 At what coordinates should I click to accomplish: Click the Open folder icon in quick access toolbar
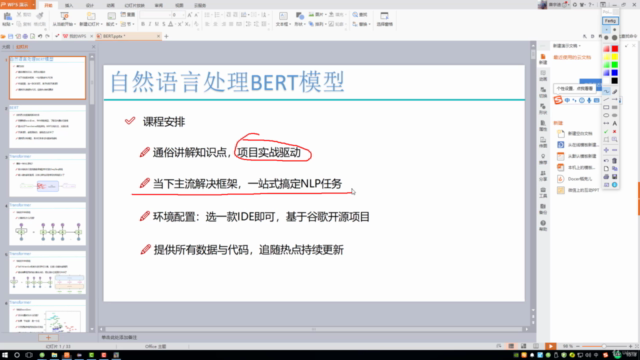(x=3, y=36)
